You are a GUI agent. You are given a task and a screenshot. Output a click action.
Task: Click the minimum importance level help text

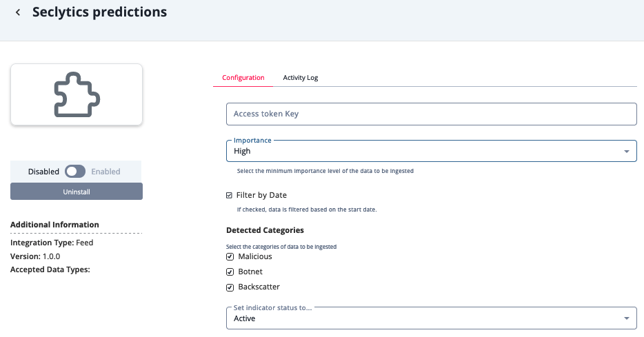click(x=325, y=171)
